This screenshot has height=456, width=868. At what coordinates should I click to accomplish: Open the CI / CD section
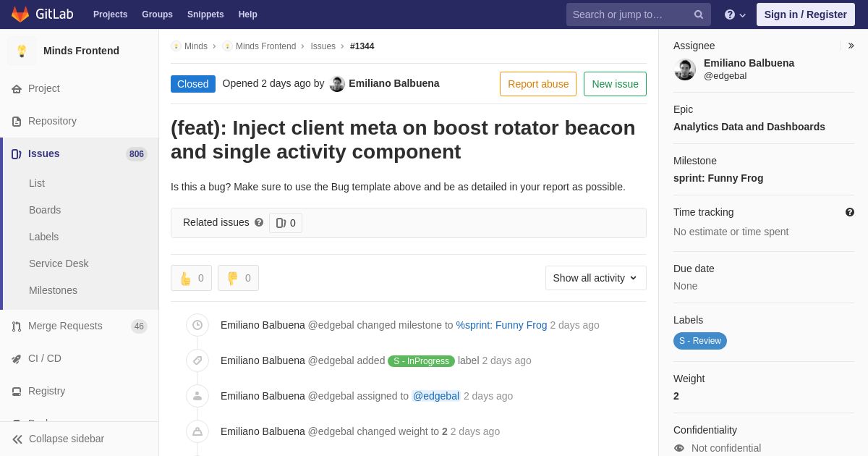(45, 358)
